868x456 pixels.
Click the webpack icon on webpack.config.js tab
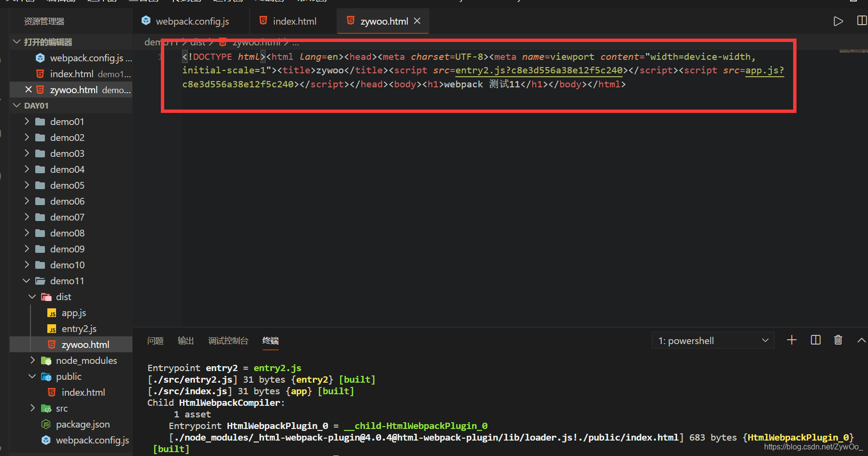pos(146,21)
